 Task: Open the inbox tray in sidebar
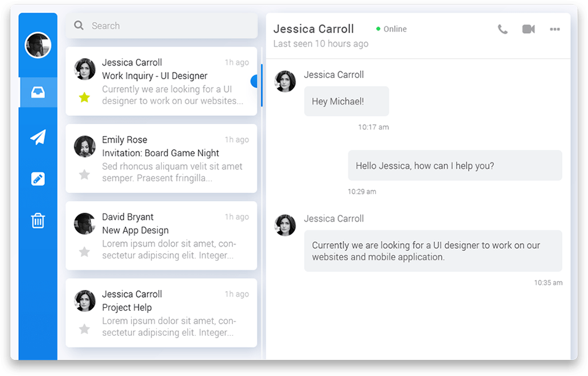(x=38, y=92)
